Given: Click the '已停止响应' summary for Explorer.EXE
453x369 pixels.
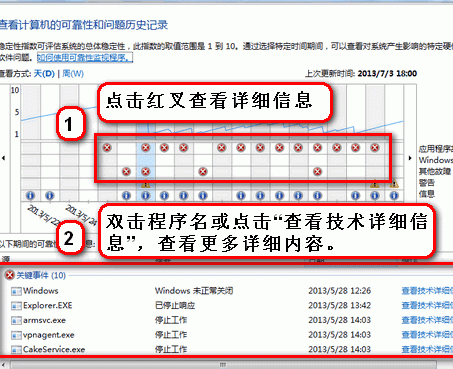Looking at the screenshot, I should tap(175, 306).
